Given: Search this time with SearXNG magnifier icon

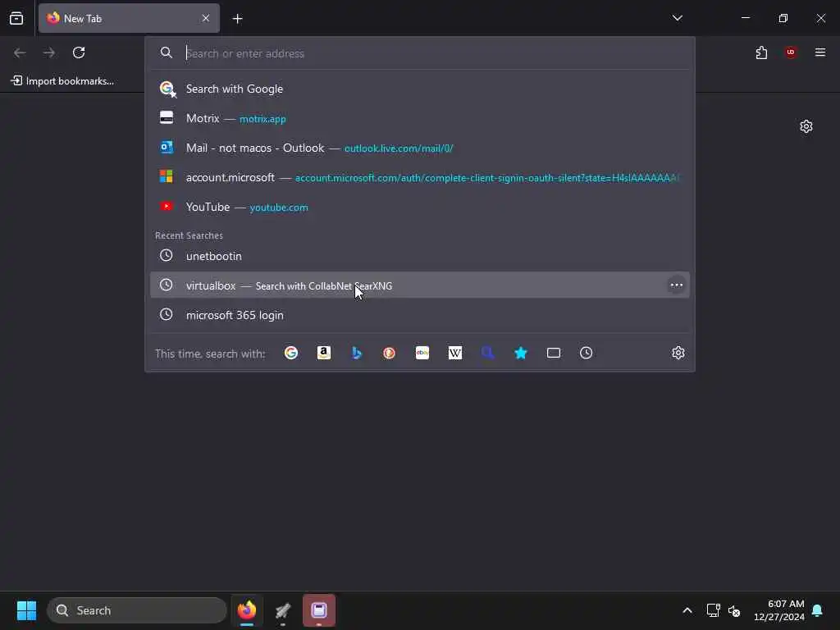Looking at the screenshot, I should tap(487, 353).
